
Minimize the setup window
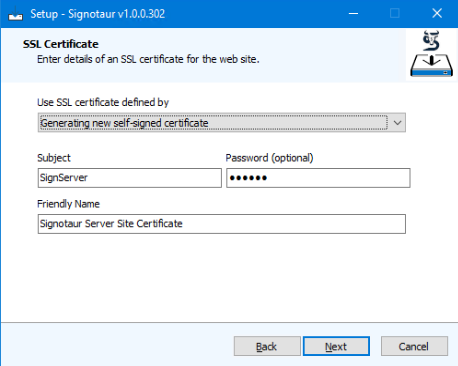coord(353,14)
